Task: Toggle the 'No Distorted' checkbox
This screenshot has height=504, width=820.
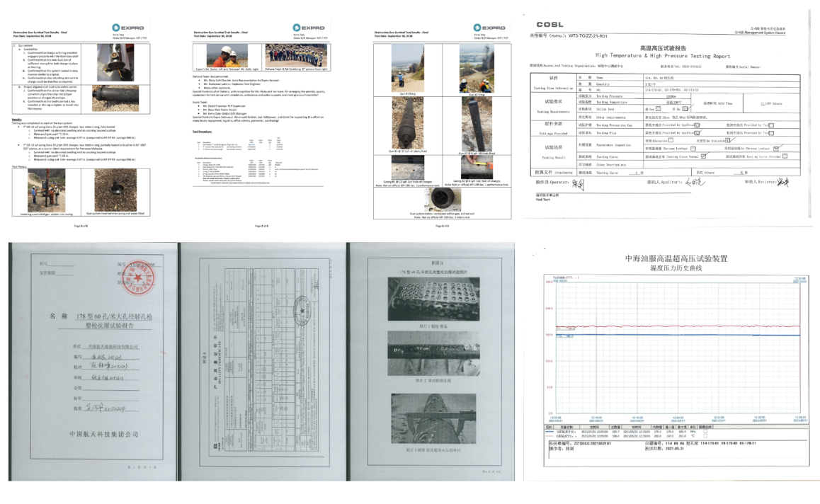Action: (x=727, y=140)
